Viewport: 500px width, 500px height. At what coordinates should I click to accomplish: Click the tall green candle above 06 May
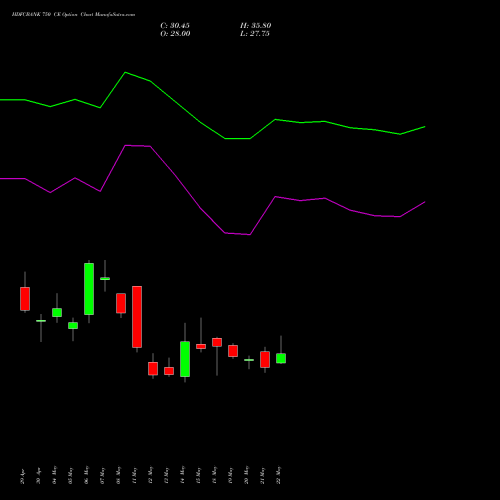(x=89, y=289)
